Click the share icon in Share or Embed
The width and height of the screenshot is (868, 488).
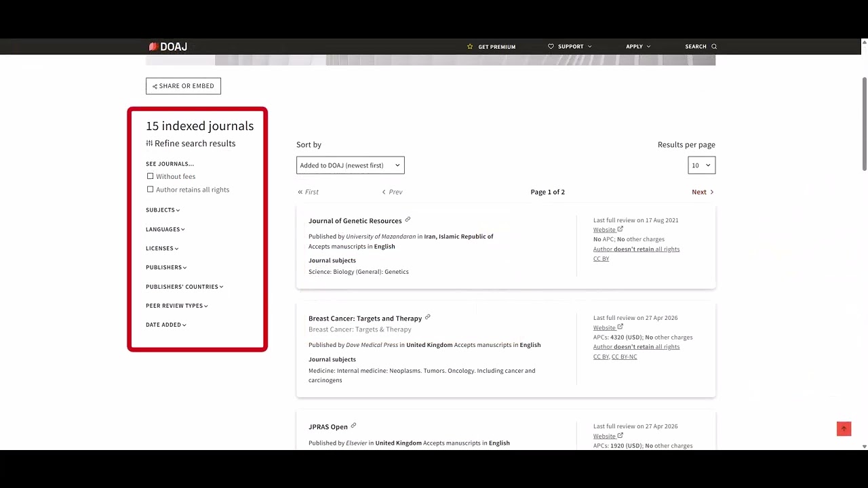[x=155, y=86]
